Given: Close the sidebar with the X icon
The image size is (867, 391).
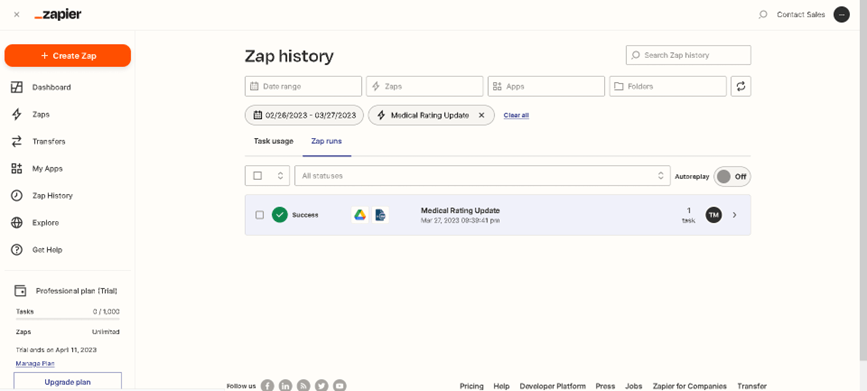Looking at the screenshot, I should pos(17,15).
